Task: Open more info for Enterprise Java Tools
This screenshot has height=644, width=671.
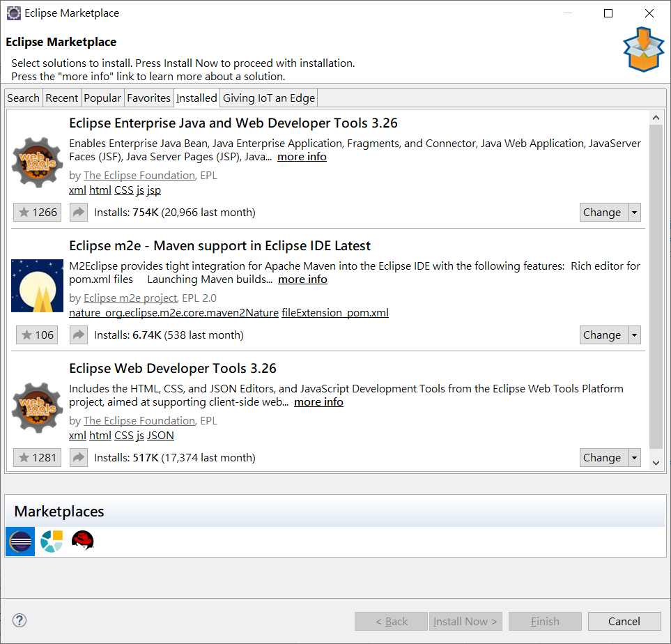Action: click(302, 157)
